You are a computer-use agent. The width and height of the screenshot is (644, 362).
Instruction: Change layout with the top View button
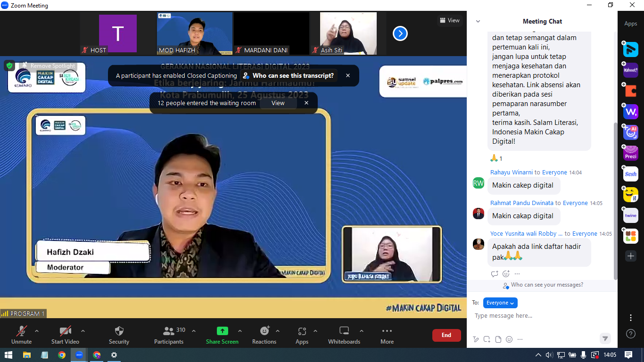[x=449, y=20]
